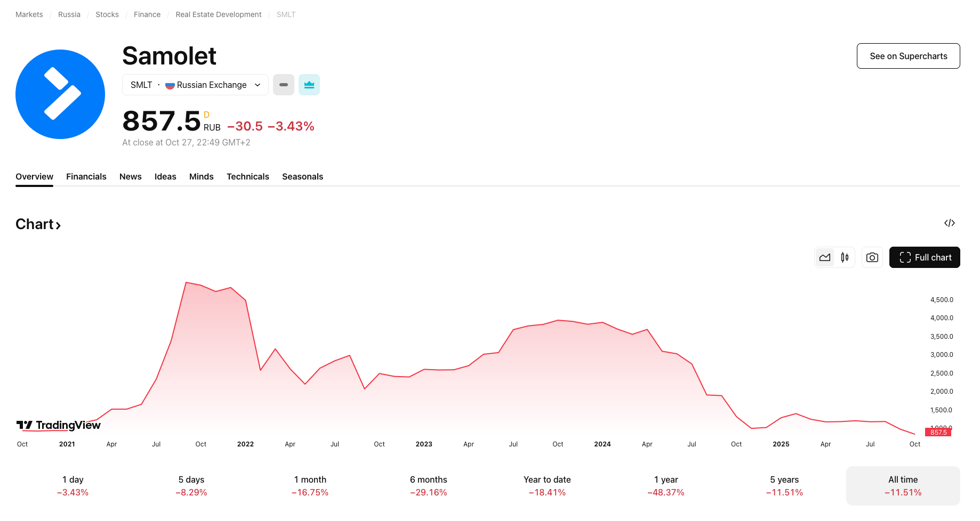
Task: Select the 1 day range
Action: tap(73, 486)
